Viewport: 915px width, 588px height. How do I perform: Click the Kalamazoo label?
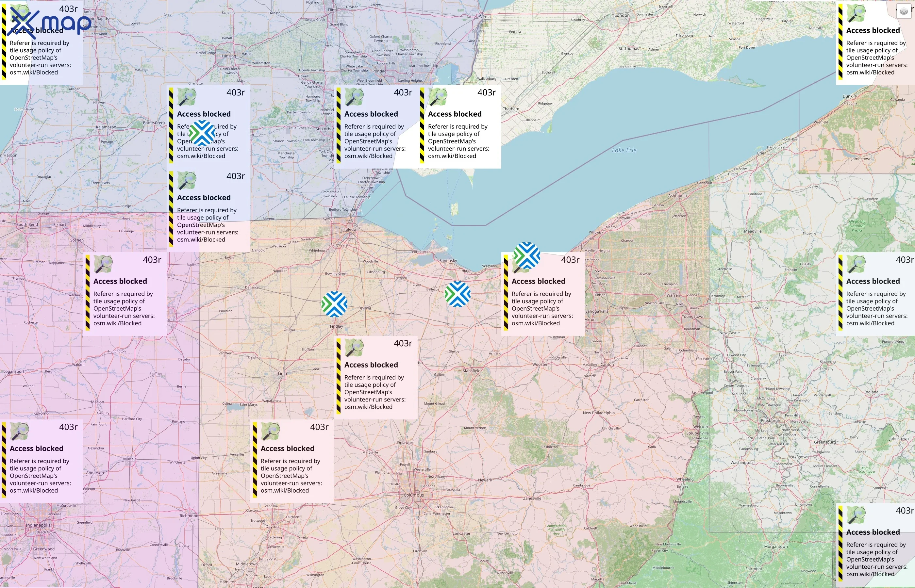tap(106, 127)
